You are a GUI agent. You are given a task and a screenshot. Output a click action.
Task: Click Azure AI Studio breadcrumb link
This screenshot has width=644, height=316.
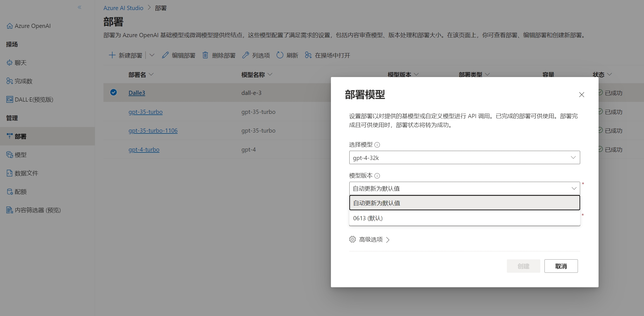point(123,8)
